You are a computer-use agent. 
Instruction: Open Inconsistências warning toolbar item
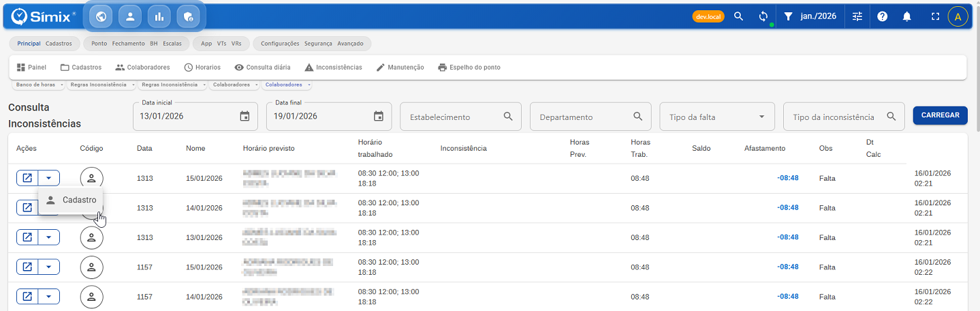coord(333,68)
